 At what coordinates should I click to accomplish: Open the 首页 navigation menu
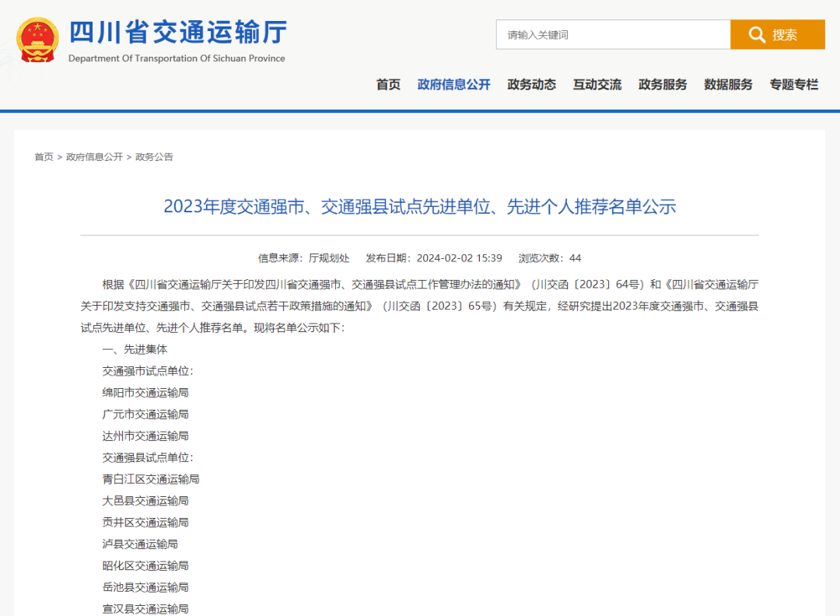point(388,85)
